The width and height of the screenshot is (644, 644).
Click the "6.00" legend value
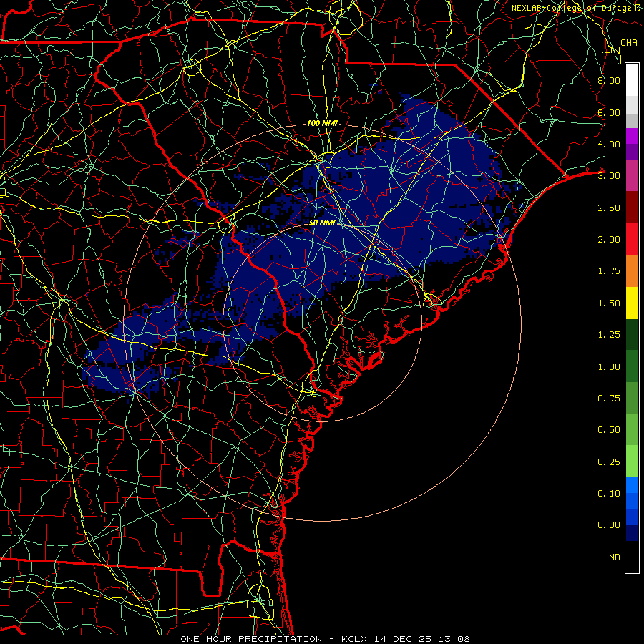point(609,112)
